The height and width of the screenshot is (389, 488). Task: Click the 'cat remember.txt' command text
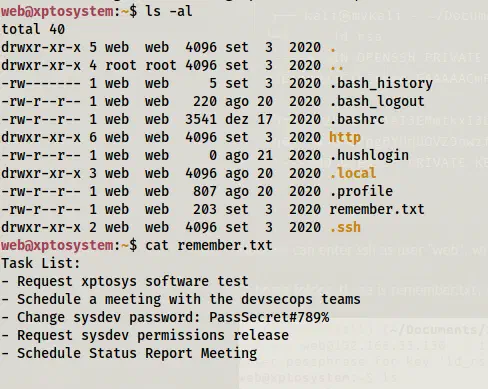coord(209,245)
